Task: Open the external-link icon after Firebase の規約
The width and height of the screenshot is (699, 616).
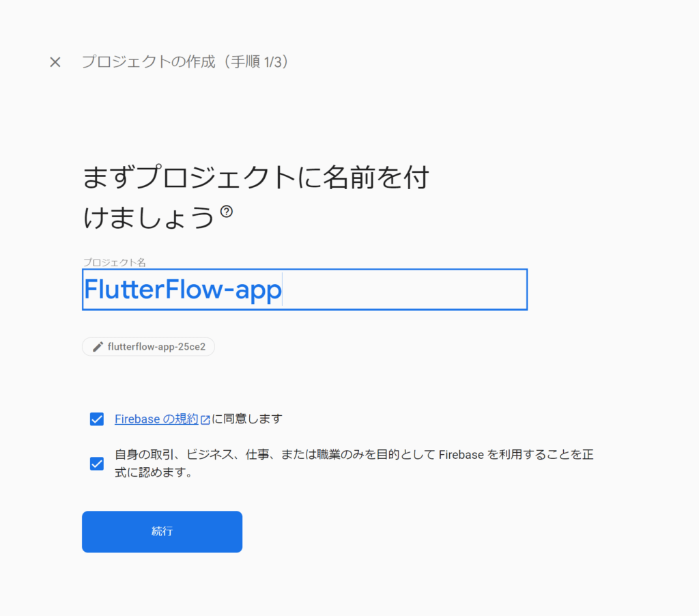Action: tap(205, 419)
